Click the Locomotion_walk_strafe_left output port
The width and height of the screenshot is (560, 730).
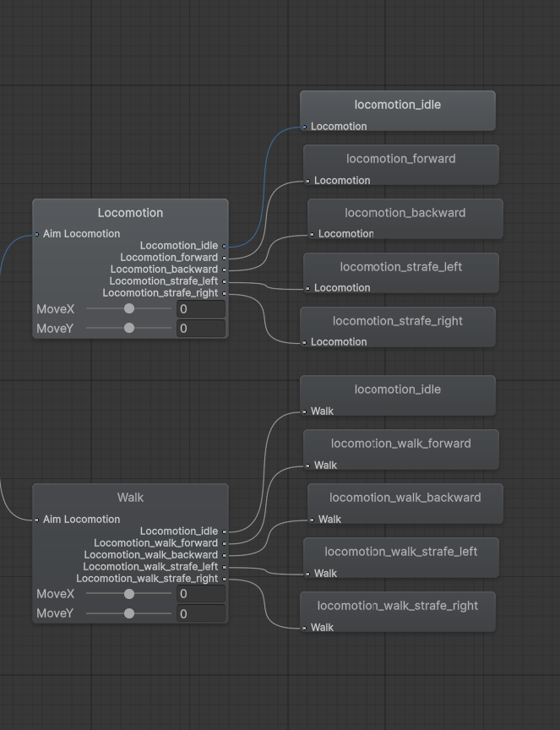(224, 567)
